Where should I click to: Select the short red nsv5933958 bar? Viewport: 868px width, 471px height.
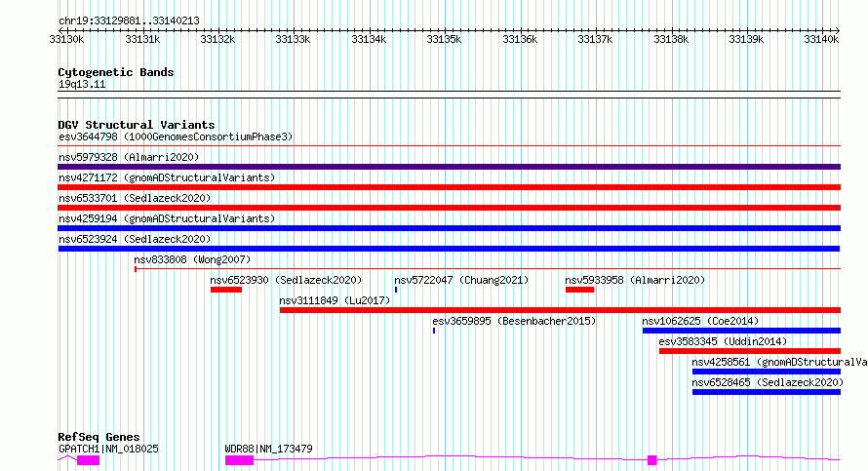(579, 290)
